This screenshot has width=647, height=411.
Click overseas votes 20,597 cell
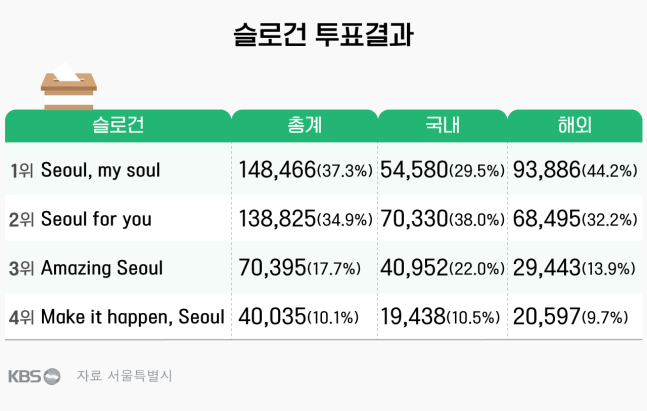point(571,317)
